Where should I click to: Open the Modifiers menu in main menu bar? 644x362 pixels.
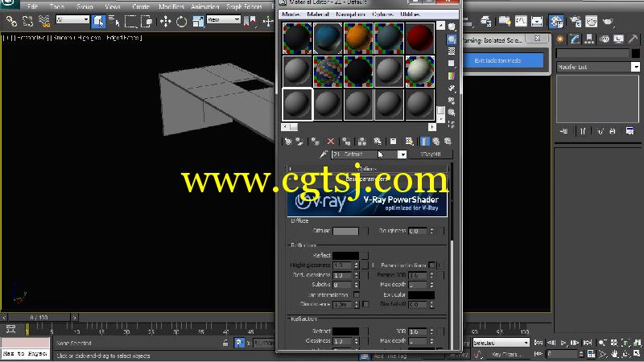171,6
